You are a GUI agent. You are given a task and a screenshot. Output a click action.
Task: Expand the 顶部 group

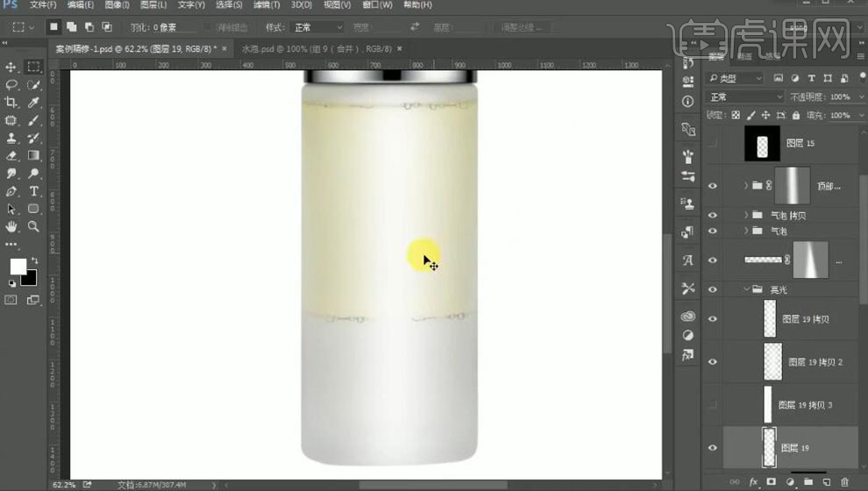[x=745, y=185]
